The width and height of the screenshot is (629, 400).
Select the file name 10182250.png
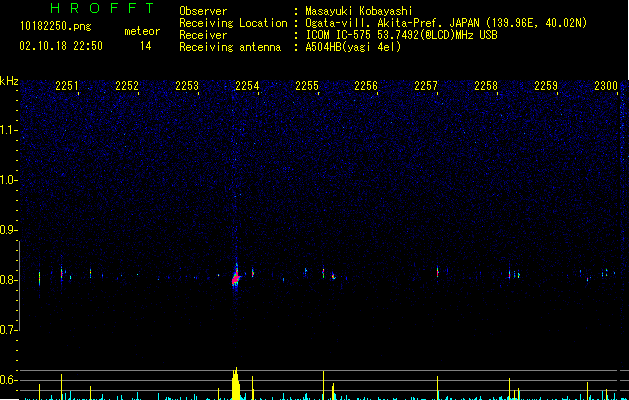pyautogui.click(x=56, y=26)
